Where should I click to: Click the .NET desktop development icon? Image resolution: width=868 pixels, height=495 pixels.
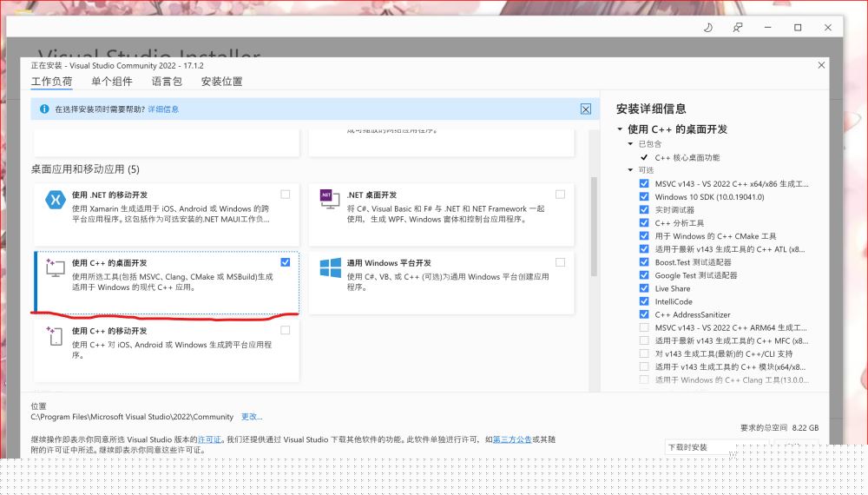coord(329,199)
